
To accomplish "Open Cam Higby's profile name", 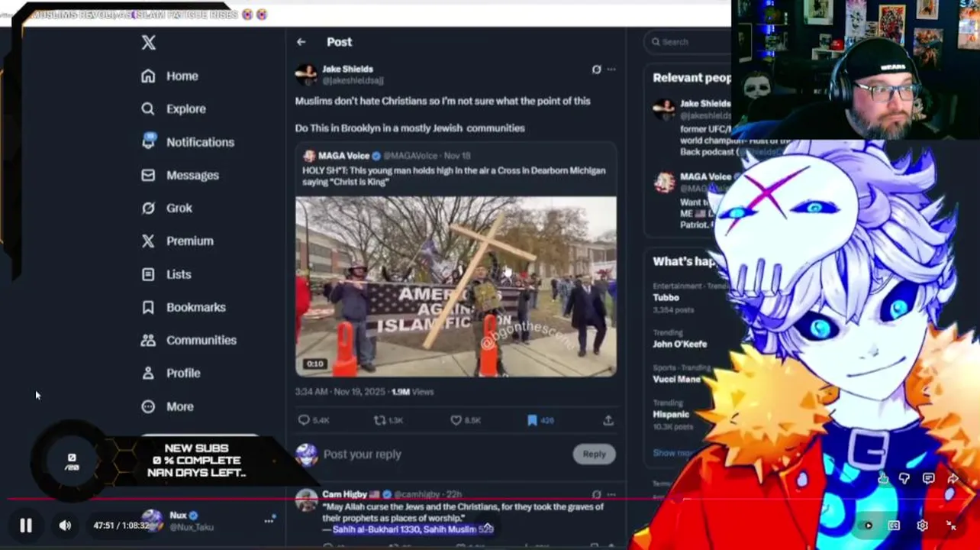I will coord(343,494).
